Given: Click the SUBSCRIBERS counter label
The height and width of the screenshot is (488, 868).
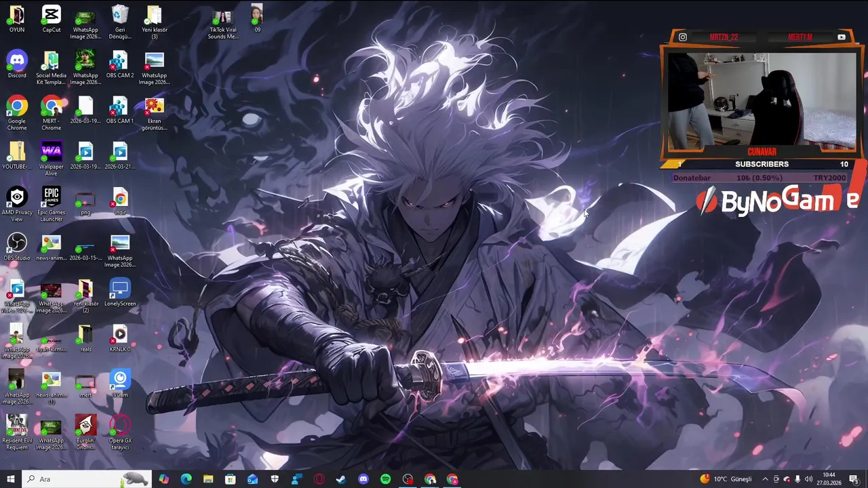Looking at the screenshot, I should (762, 164).
